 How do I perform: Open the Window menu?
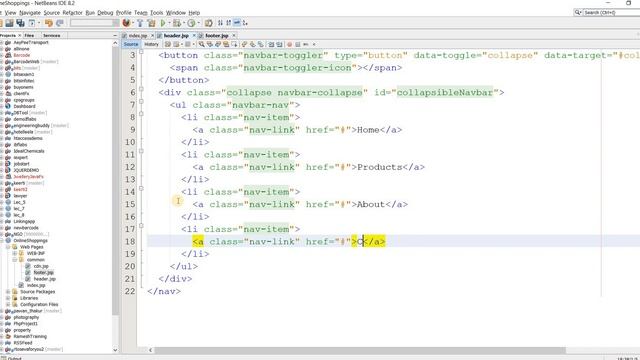pyautogui.click(x=176, y=13)
